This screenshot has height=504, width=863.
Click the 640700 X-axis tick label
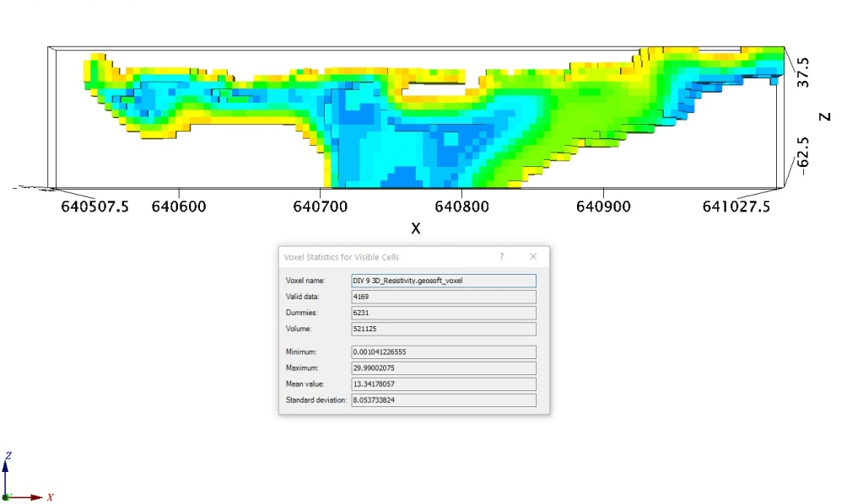321,206
